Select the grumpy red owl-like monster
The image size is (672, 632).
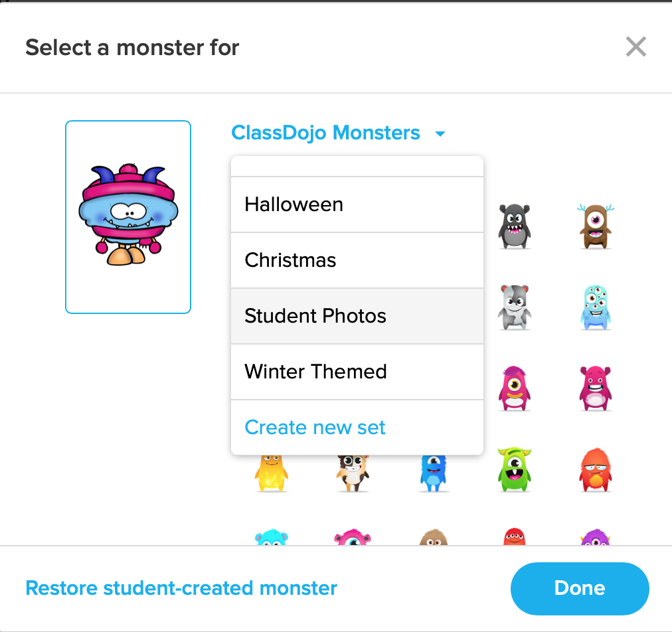point(595,469)
